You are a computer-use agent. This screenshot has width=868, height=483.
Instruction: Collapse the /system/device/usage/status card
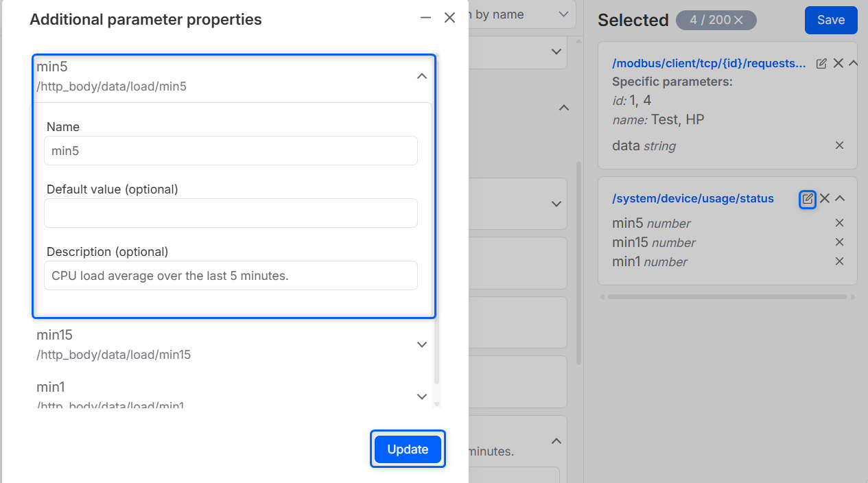[840, 198]
